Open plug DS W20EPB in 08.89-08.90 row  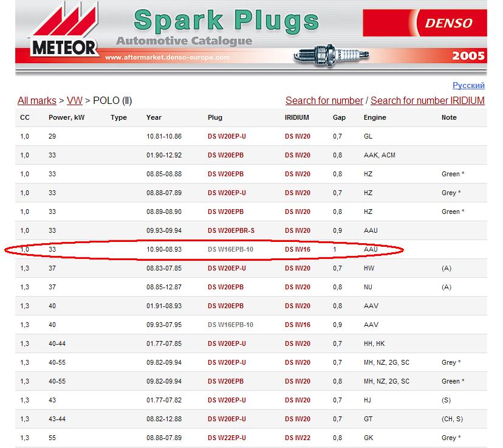tap(225, 212)
